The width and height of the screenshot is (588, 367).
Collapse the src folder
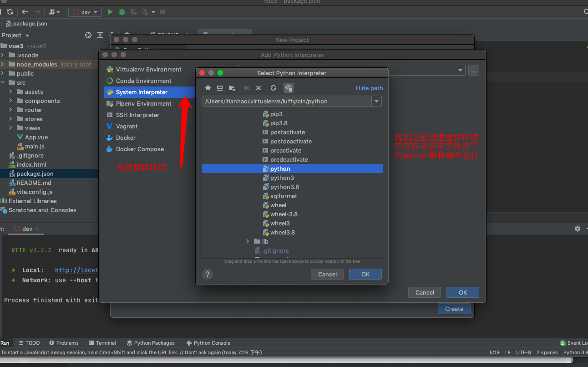tap(3, 82)
